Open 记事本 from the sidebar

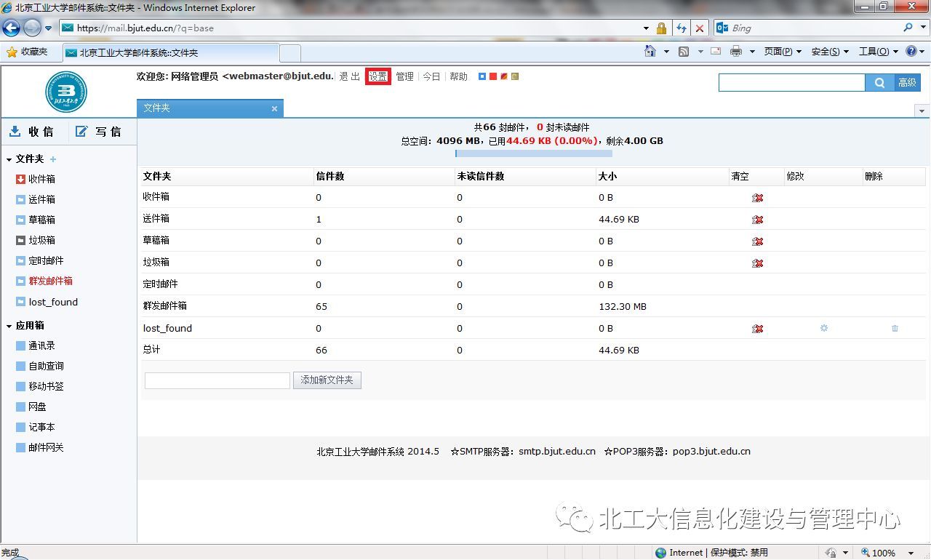click(x=41, y=427)
